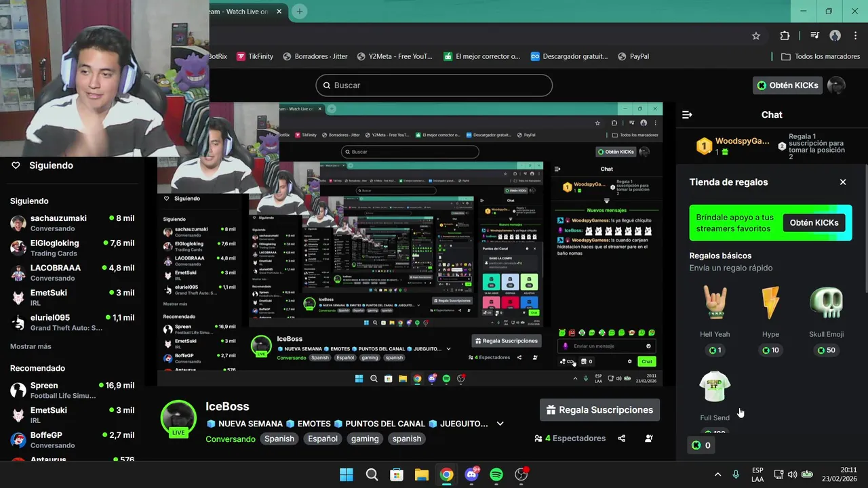Open a new browser tab
Screen dimensions: 868x488
point(299,12)
